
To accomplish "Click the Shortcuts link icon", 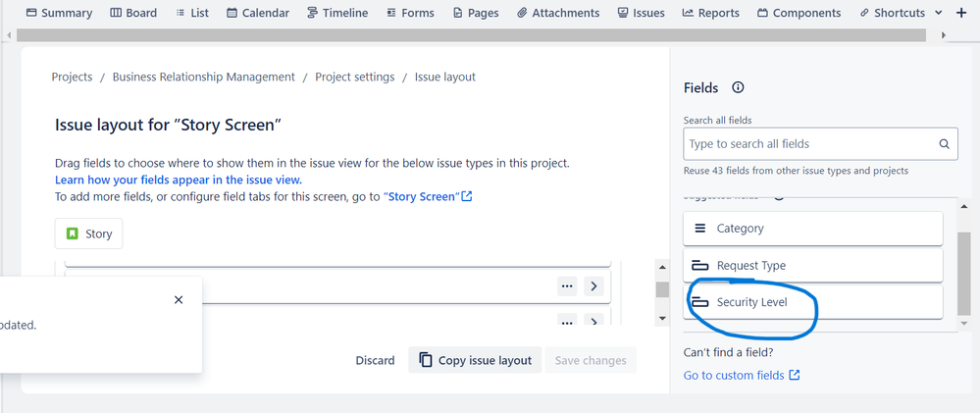I will click(x=864, y=13).
